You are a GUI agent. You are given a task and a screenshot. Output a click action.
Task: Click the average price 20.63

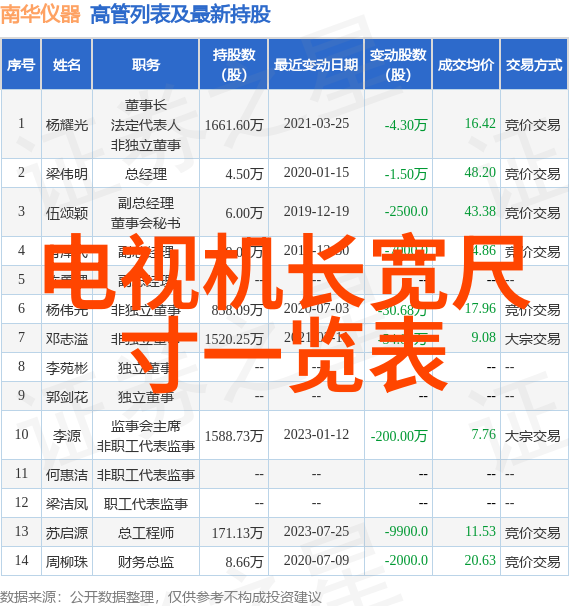coord(480,560)
